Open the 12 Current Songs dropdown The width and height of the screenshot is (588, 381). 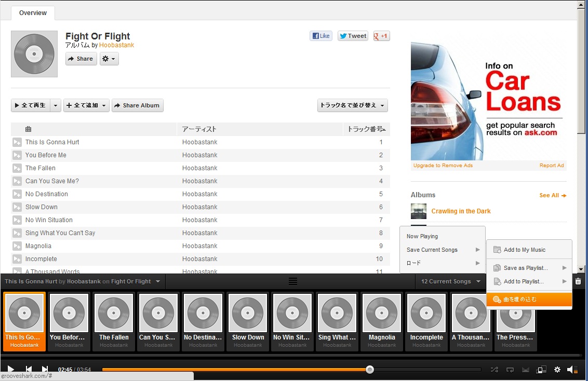tap(450, 281)
